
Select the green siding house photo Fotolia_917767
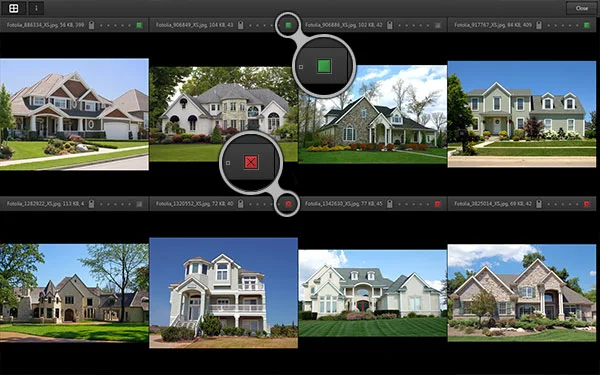(522, 114)
